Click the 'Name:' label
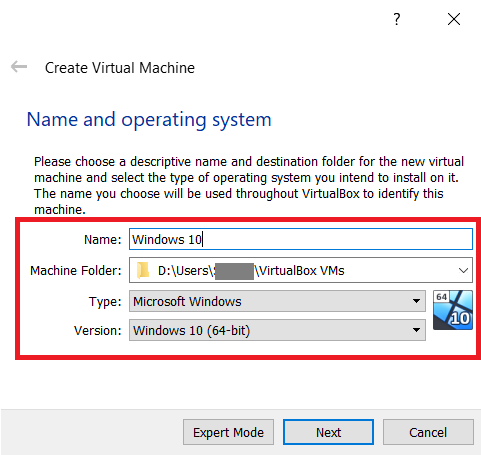 coord(103,239)
